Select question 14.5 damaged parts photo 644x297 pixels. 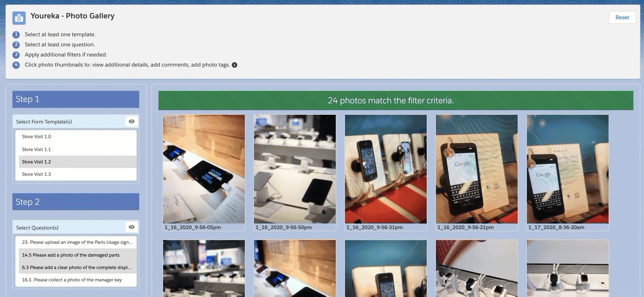78,255
